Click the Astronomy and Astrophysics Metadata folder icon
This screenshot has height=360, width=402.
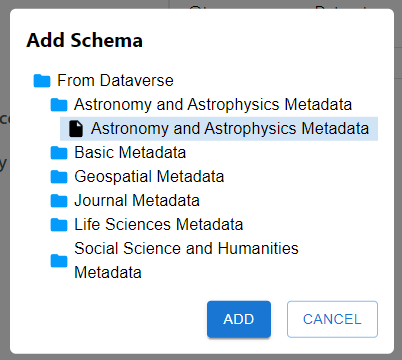[x=59, y=105]
